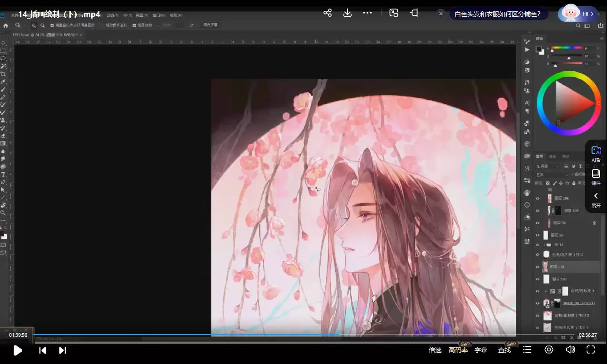The height and width of the screenshot is (364, 607).
Task: Skip to the previous video
Action: [43, 350]
